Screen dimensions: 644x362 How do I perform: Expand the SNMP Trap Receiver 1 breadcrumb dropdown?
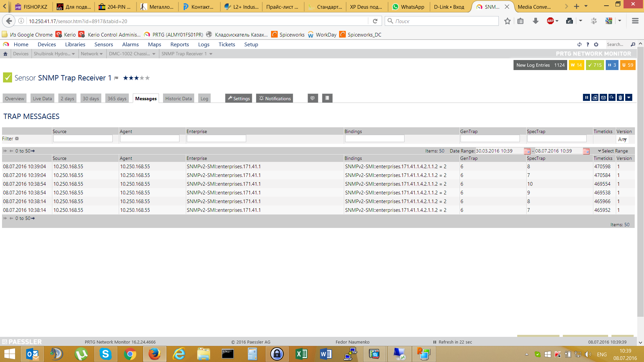pos(211,54)
